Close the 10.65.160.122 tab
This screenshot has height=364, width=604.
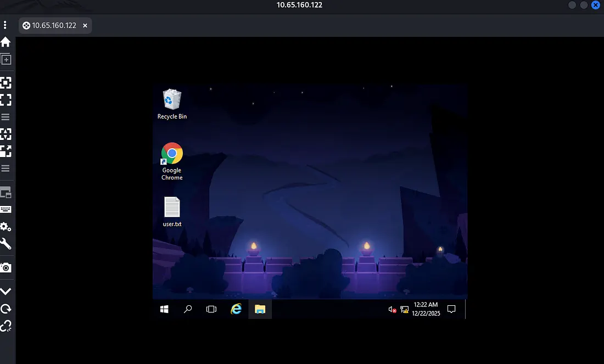[x=85, y=26]
